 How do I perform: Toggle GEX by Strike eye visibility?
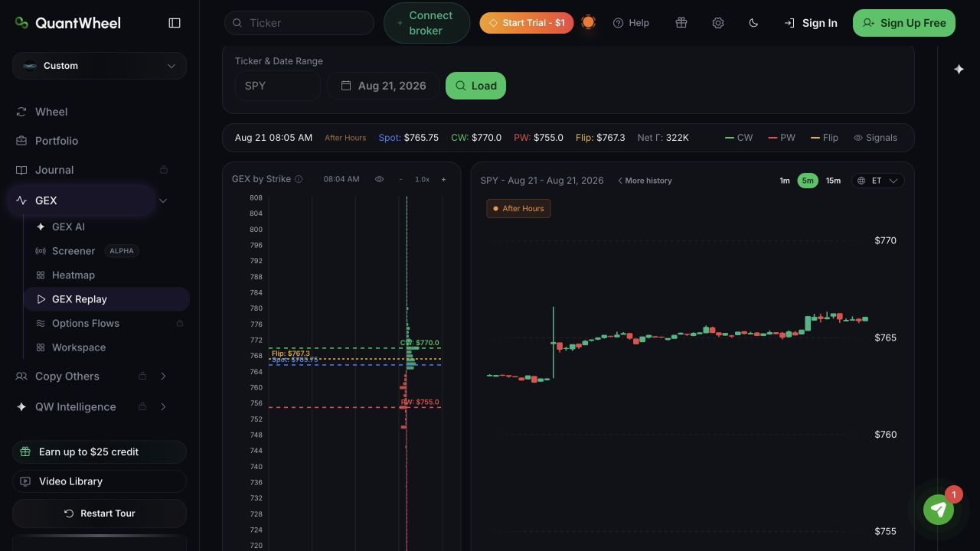coord(379,179)
